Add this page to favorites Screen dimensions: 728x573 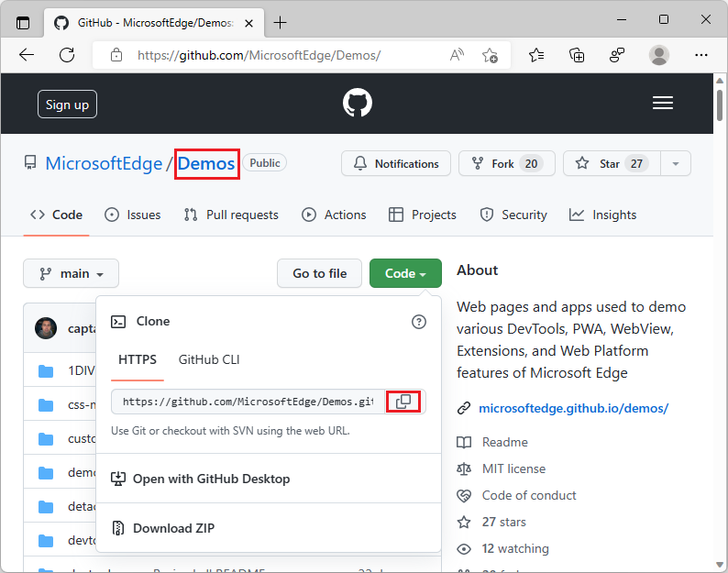(x=491, y=55)
